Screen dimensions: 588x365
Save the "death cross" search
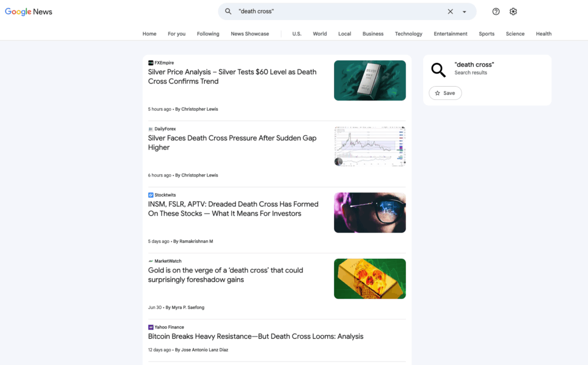click(x=445, y=93)
